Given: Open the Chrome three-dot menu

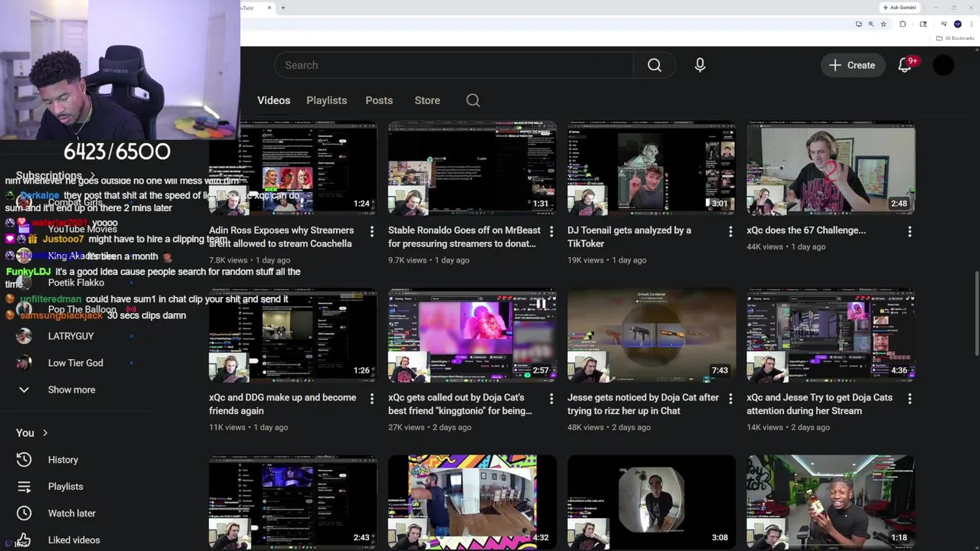Looking at the screenshot, I should click(x=970, y=24).
